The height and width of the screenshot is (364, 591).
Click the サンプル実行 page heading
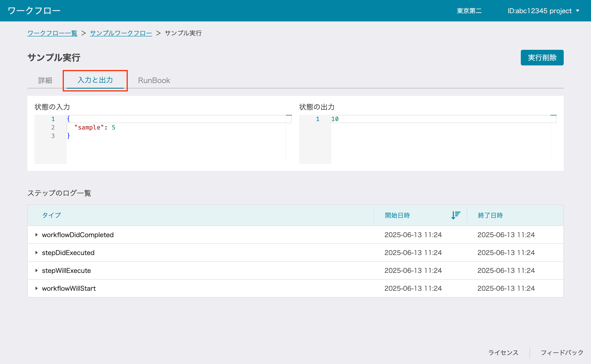[54, 58]
